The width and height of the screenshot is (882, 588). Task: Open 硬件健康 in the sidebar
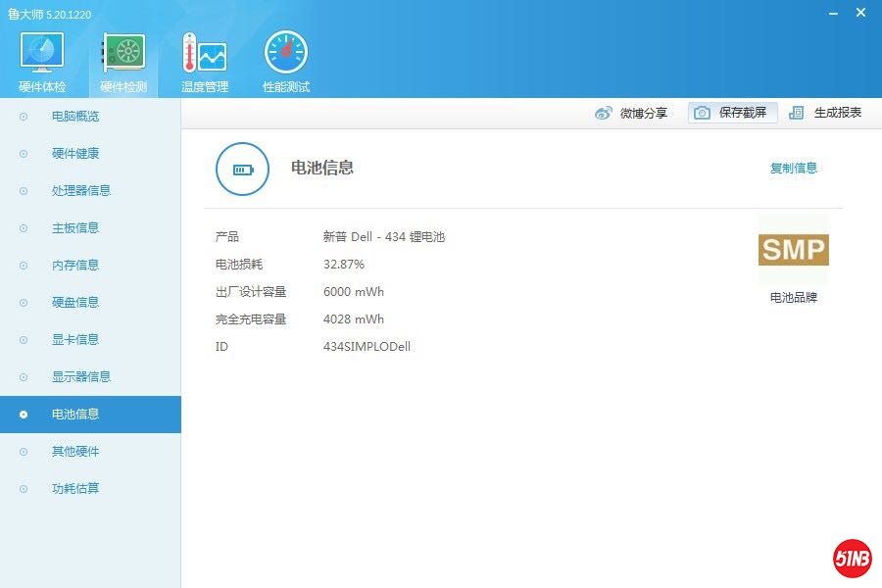tap(75, 154)
